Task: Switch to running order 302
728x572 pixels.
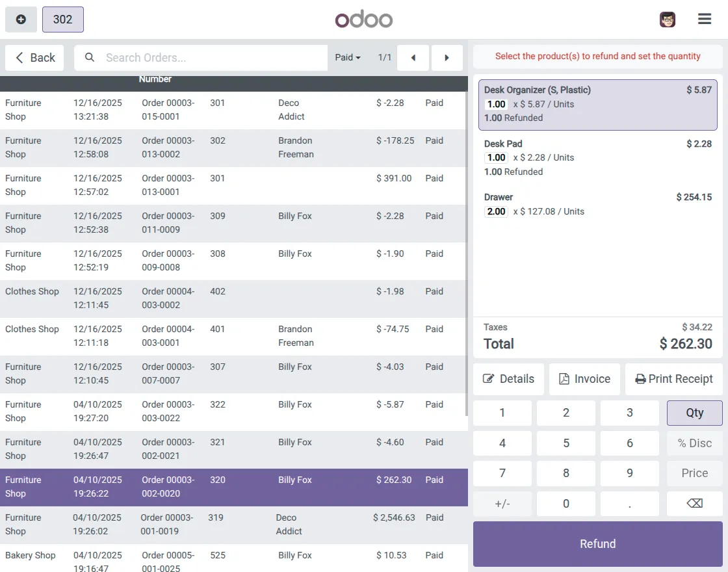Action: click(x=62, y=19)
